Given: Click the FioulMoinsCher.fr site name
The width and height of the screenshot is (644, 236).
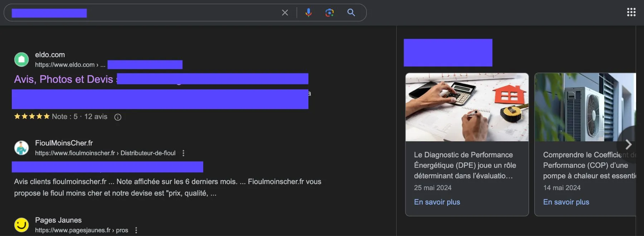Looking at the screenshot, I should [x=64, y=143].
